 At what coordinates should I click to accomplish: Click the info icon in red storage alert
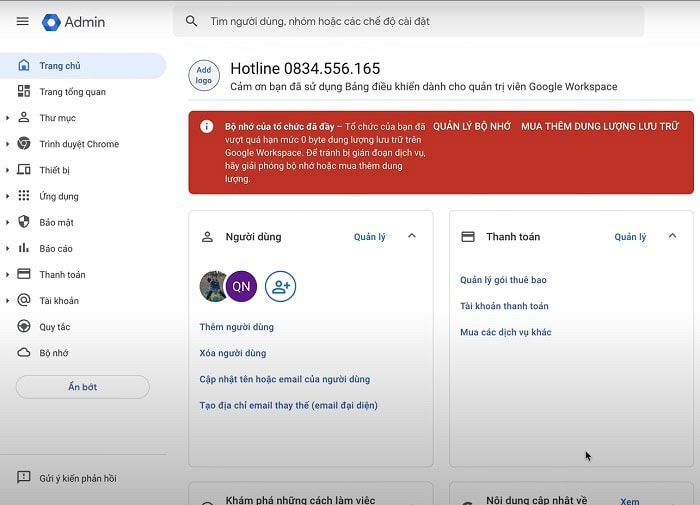[x=206, y=126]
